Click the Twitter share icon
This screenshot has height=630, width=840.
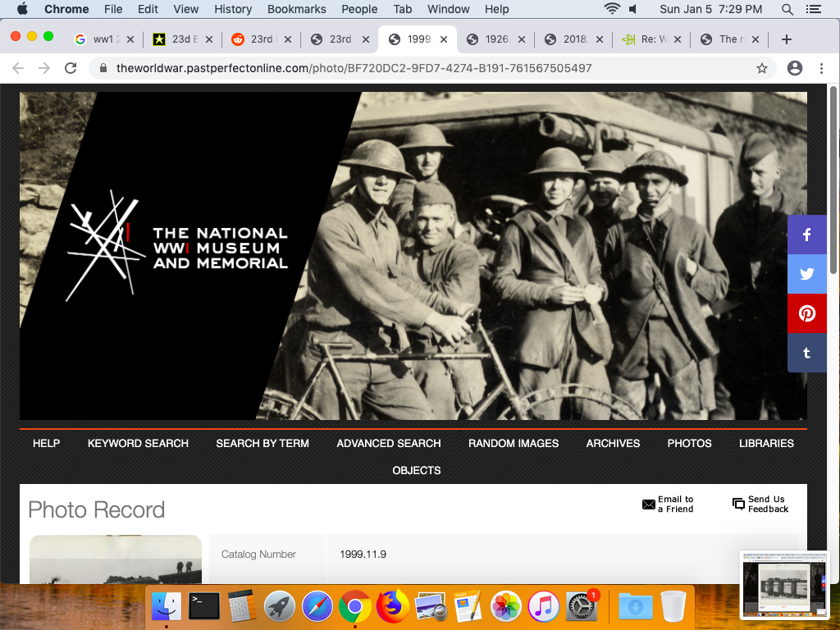tap(807, 274)
